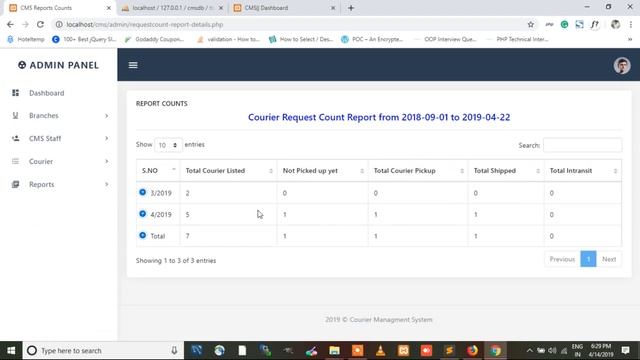Open XAMPP from the taskbar

(403, 350)
